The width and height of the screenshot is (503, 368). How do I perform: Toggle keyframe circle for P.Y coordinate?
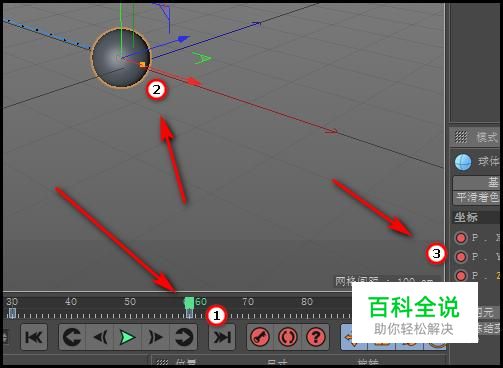click(x=461, y=257)
